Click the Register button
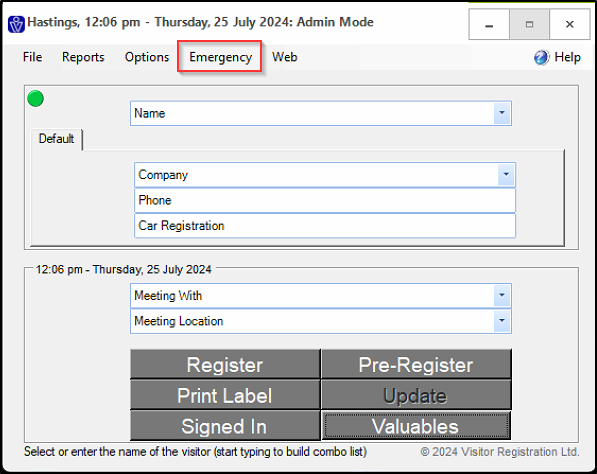Image resolution: width=597 pixels, height=474 pixels. [x=225, y=364]
